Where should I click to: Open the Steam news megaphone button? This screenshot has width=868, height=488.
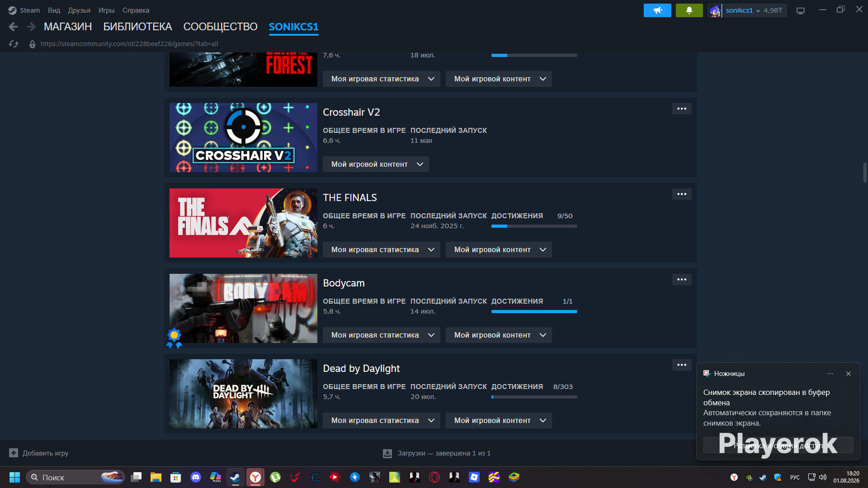(x=657, y=10)
